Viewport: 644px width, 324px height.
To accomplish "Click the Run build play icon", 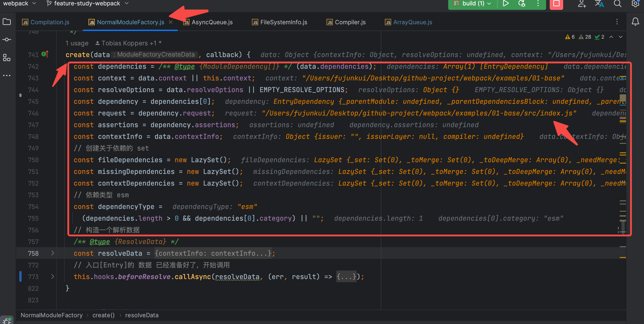I will coord(505,4).
